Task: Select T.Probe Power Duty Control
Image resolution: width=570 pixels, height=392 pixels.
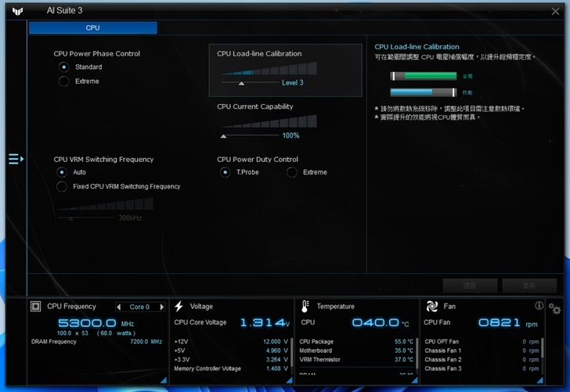Action: click(x=225, y=172)
